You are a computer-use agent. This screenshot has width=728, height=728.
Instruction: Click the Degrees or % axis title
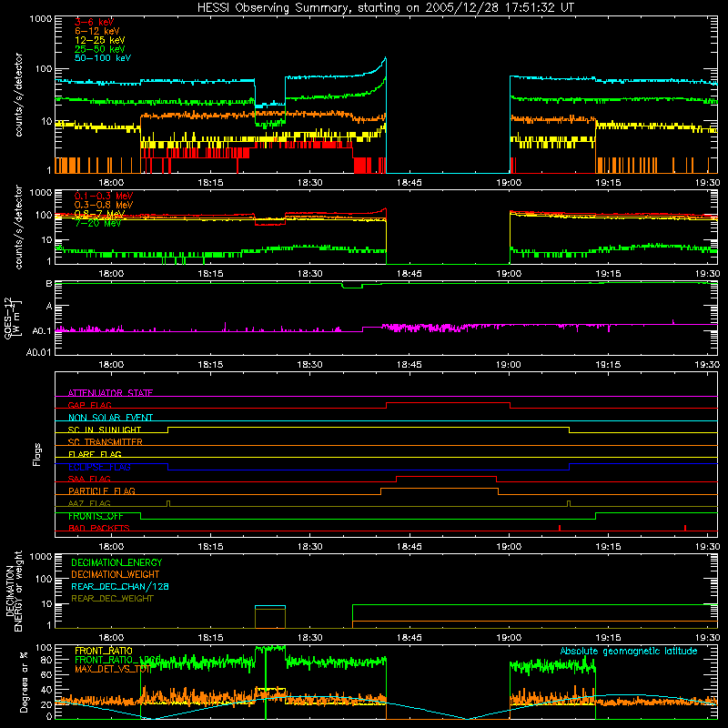25,682
